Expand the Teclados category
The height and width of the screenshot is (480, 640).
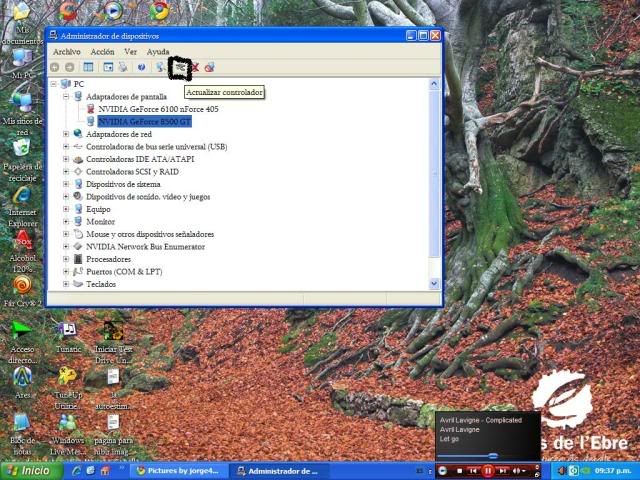pos(66,284)
